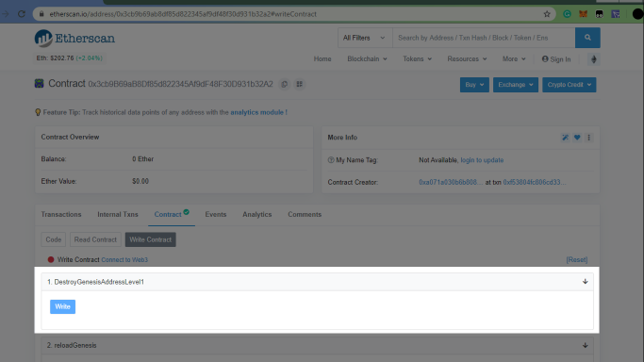This screenshot has width=644, height=362.
Task: Click the Read Contract button
Action: pos(95,239)
